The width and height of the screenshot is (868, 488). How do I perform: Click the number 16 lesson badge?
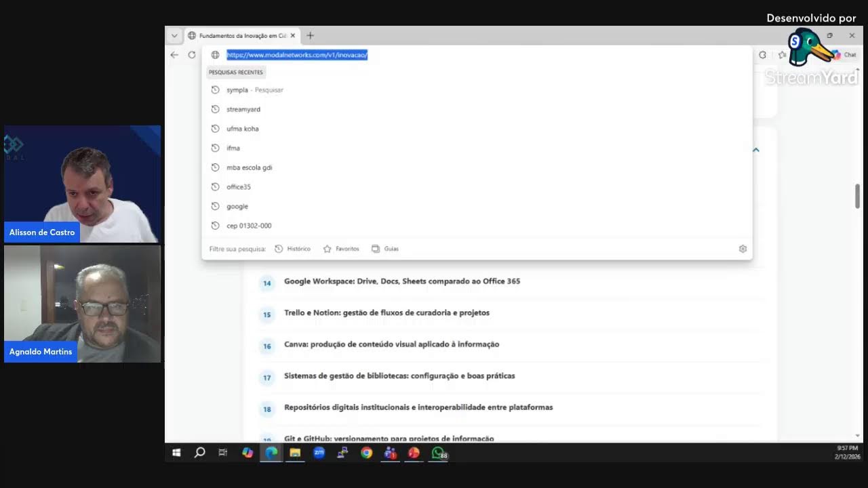pos(267,346)
